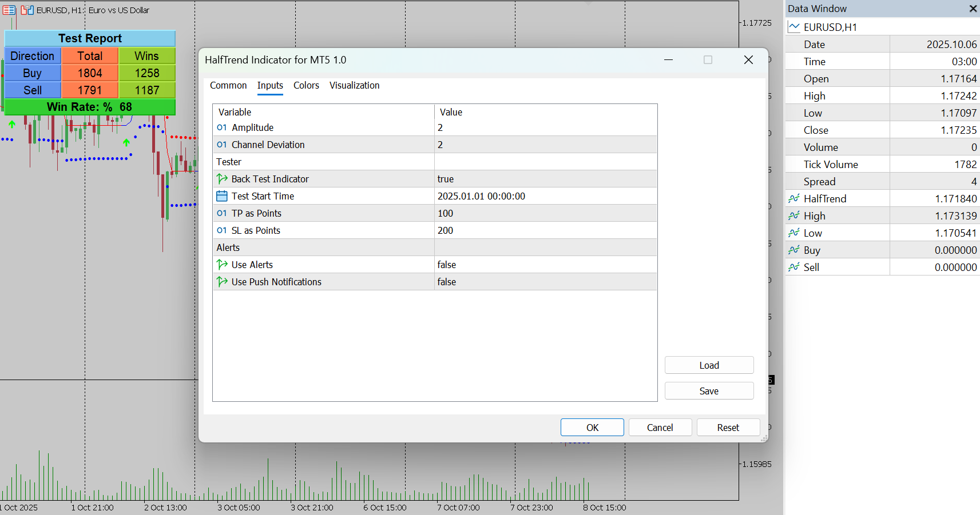This screenshot has height=515, width=980.
Task: Click the 1.17725 price scale label
Action: pyautogui.click(x=756, y=23)
